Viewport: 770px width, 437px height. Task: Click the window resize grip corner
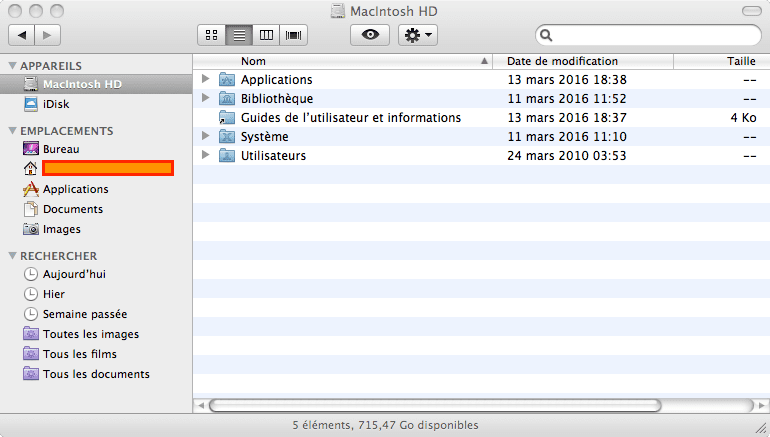click(763, 428)
